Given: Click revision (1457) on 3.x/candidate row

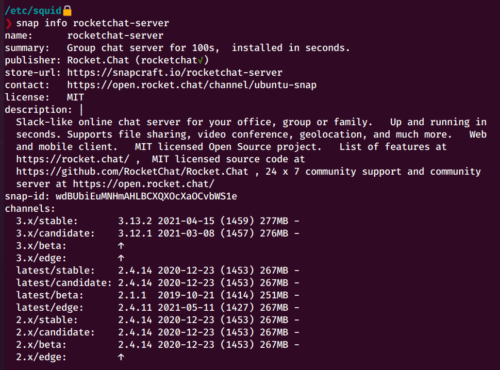Looking at the screenshot, I should [237, 233].
